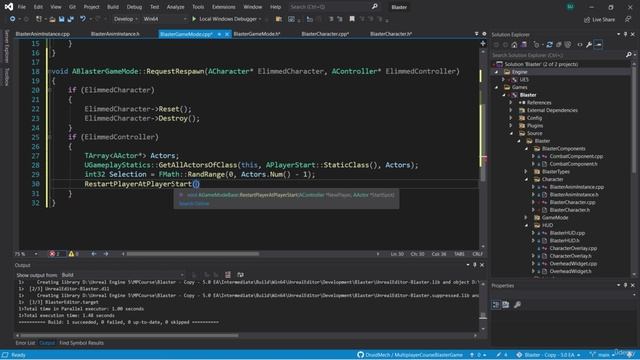
Task: Open the Build menu
Action: pos(113,7)
